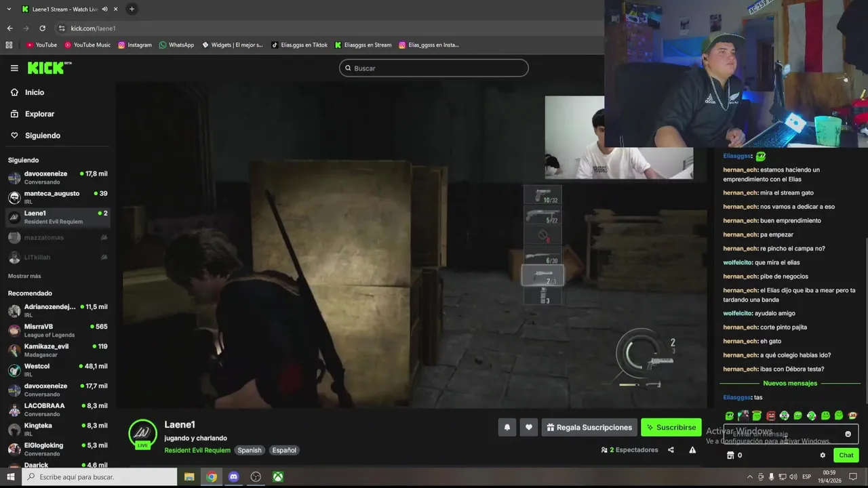Click the Kick Buscar search field

click(x=434, y=68)
